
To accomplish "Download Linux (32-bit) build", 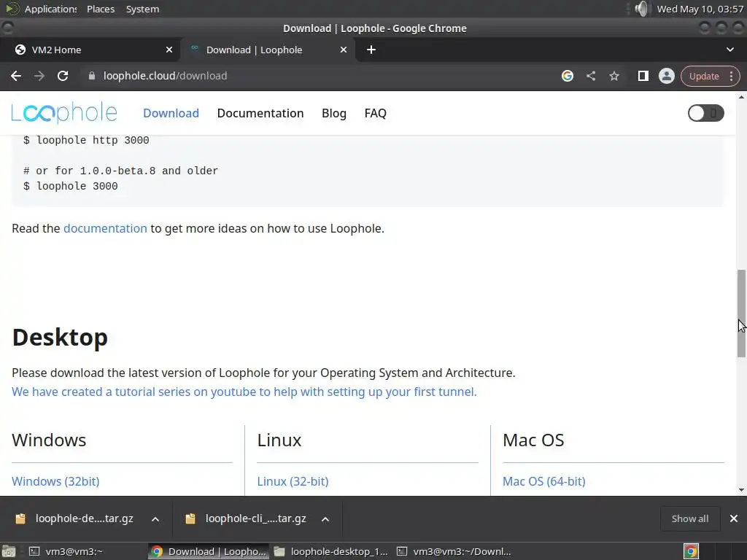I will [293, 481].
